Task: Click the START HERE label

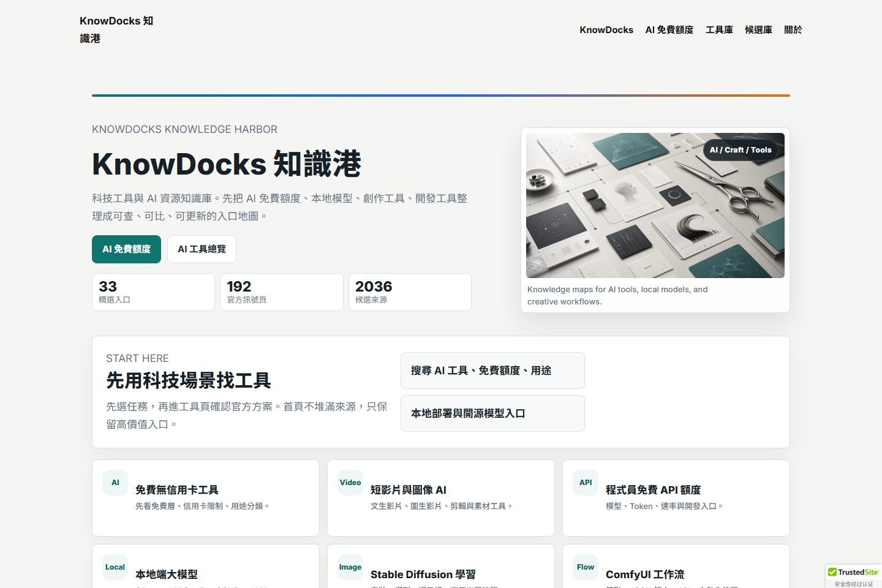Action: click(137, 358)
